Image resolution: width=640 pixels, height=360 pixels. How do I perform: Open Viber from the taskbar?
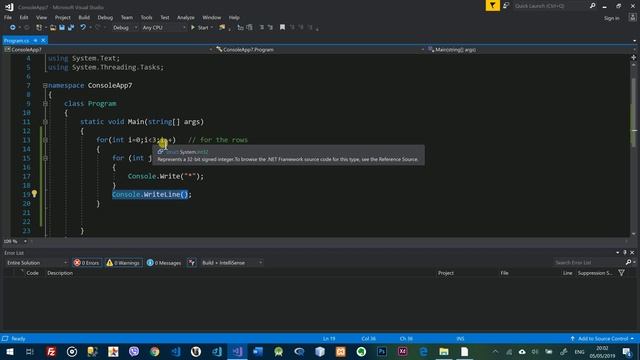[134, 351]
